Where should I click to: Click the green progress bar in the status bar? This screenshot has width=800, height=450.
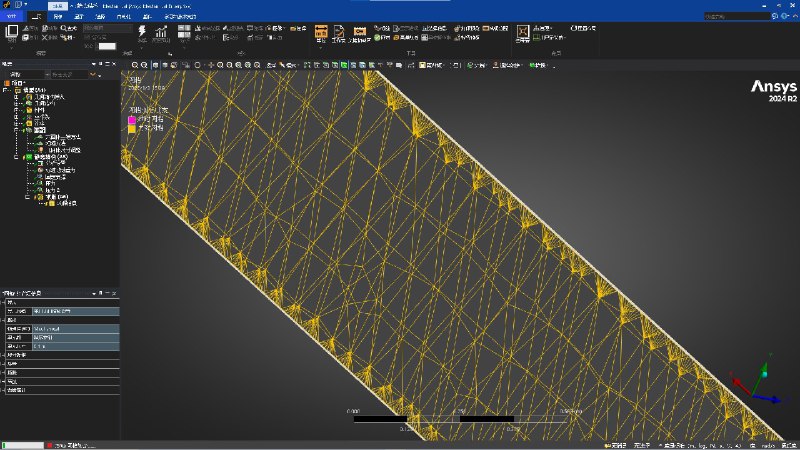23,445
